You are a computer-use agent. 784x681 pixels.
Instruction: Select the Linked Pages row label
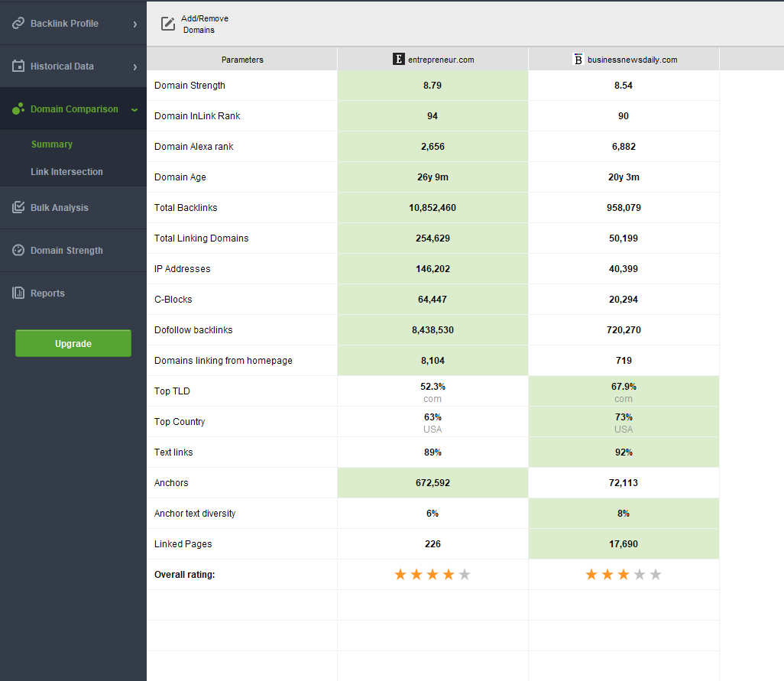point(183,543)
